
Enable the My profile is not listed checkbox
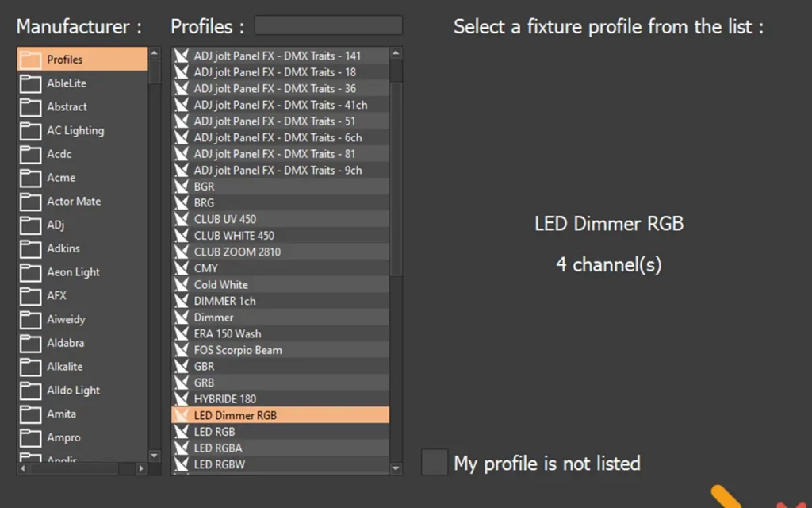pyautogui.click(x=434, y=463)
